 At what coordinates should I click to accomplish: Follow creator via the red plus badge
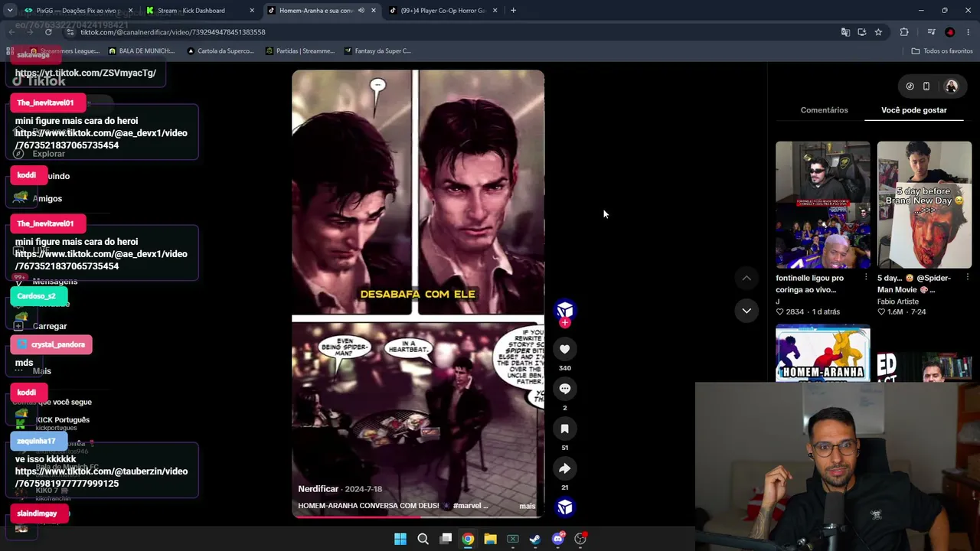565,323
